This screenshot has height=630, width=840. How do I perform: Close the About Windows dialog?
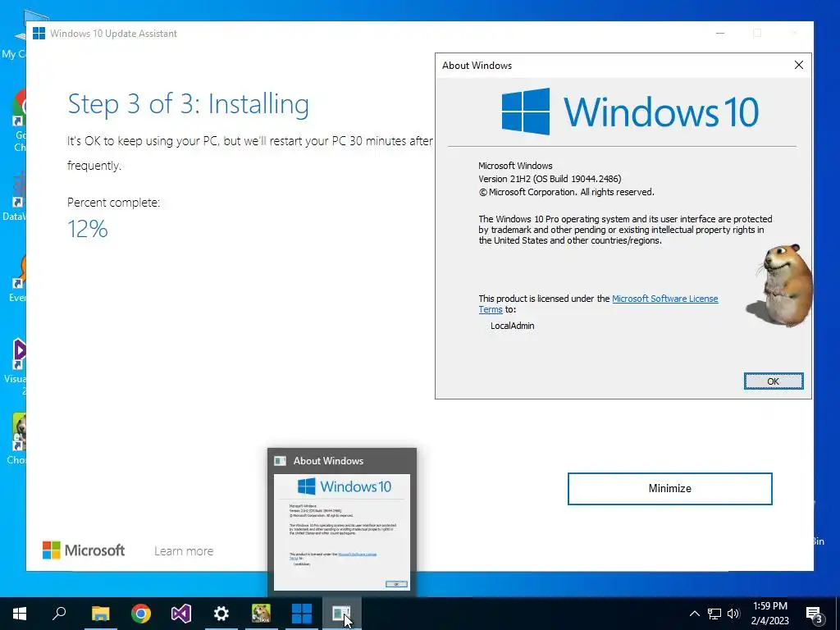(798, 65)
